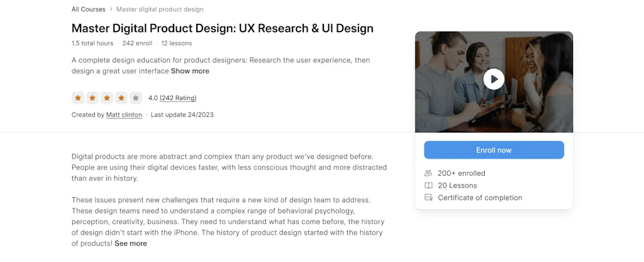Expand the overview with See more
This screenshot has height=262, width=644.
point(131,244)
